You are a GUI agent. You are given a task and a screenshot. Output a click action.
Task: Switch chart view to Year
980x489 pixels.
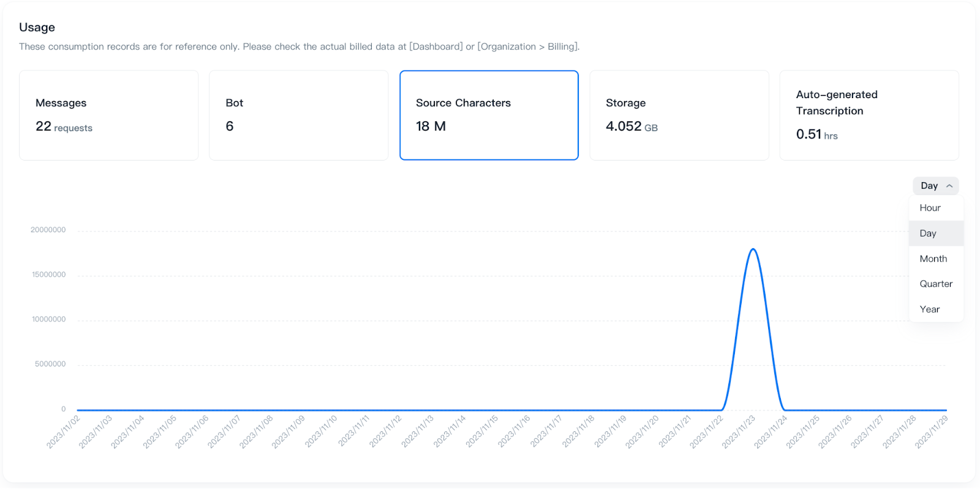(929, 309)
